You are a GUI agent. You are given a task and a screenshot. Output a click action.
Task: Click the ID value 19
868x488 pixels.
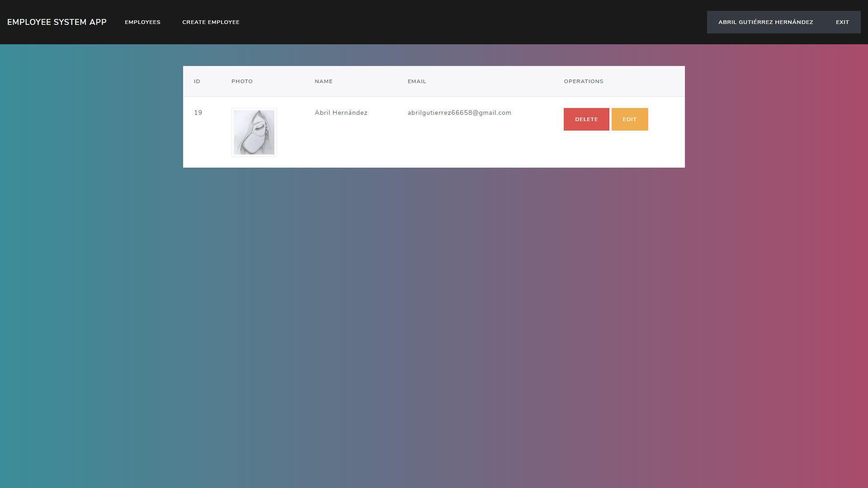(198, 113)
